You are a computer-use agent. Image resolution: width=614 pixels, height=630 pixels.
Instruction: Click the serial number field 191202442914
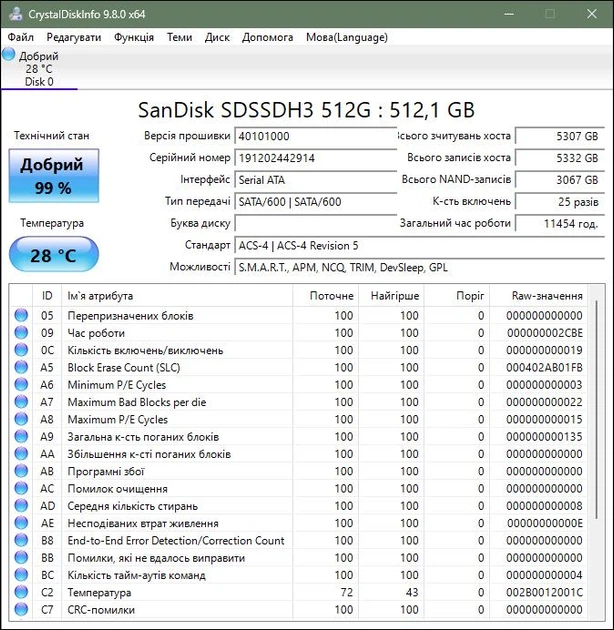coord(316,158)
